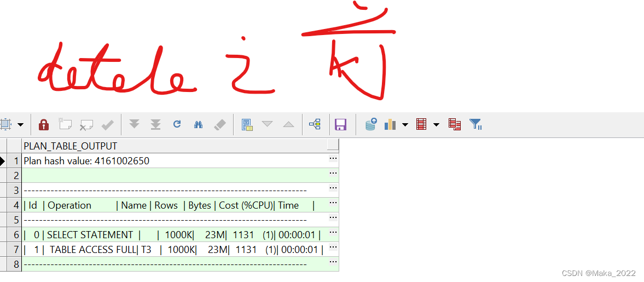644x282 pixels.
Task: Click the eraser clear icon
Action: coord(220,124)
